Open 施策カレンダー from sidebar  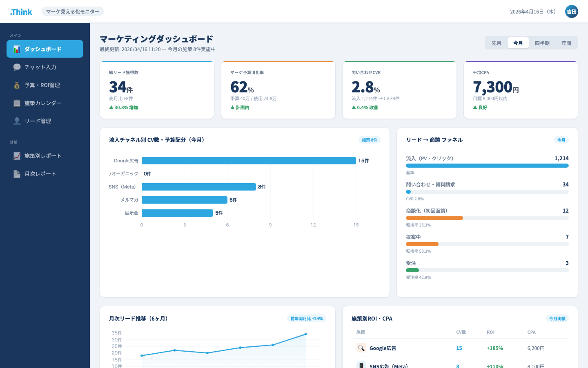pyautogui.click(x=45, y=103)
